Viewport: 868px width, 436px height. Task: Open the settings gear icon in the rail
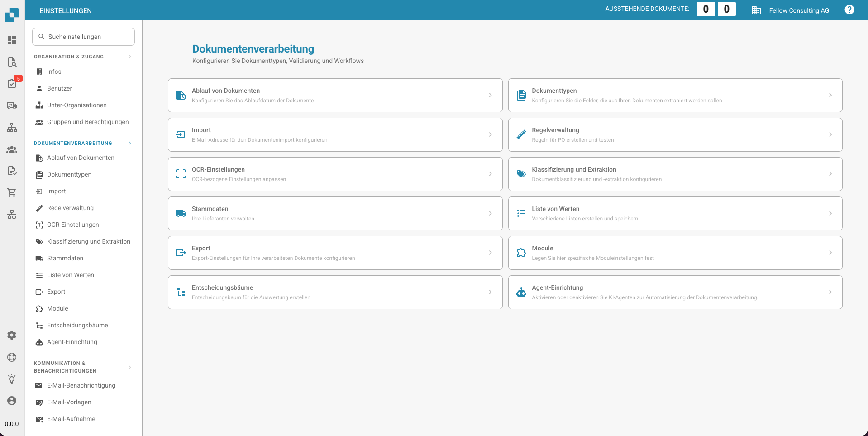click(12, 335)
